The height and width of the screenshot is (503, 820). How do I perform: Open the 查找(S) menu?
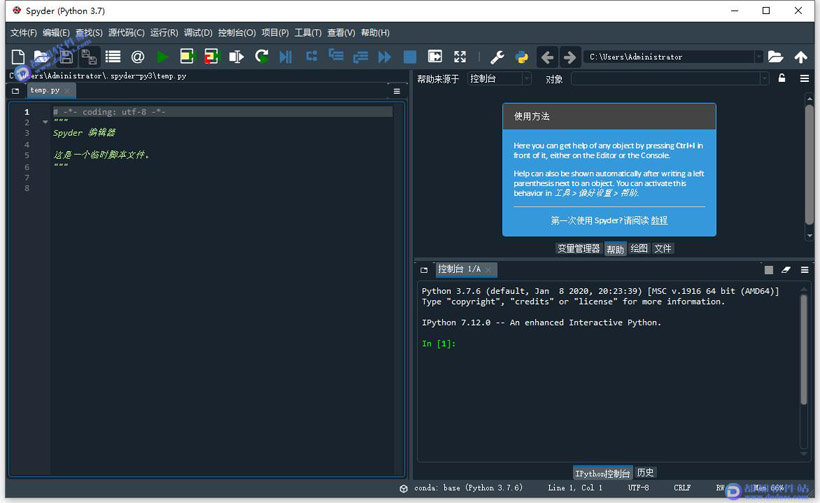[89, 32]
